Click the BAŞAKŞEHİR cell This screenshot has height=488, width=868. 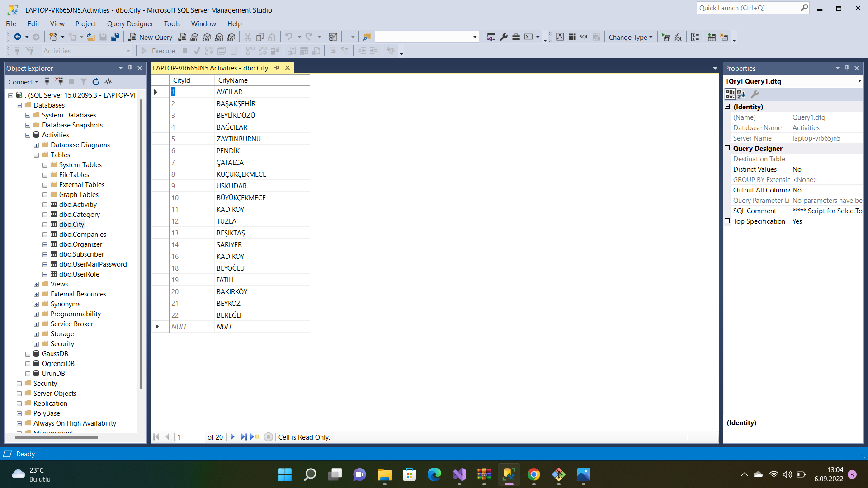tap(262, 103)
